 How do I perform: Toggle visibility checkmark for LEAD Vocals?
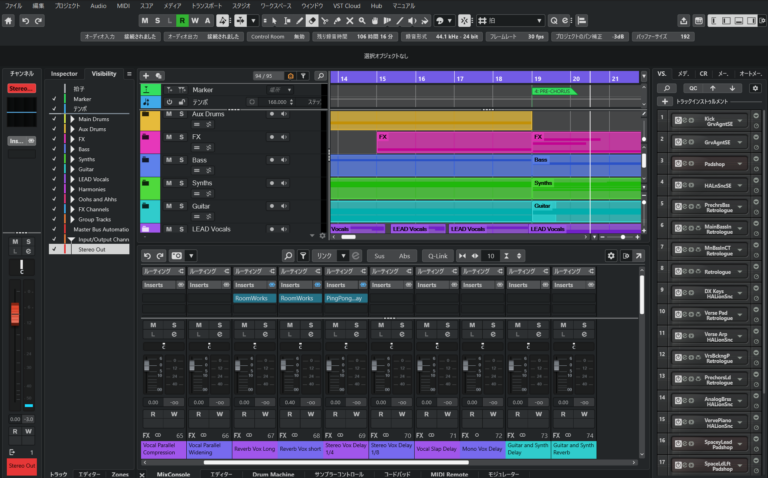[54, 179]
